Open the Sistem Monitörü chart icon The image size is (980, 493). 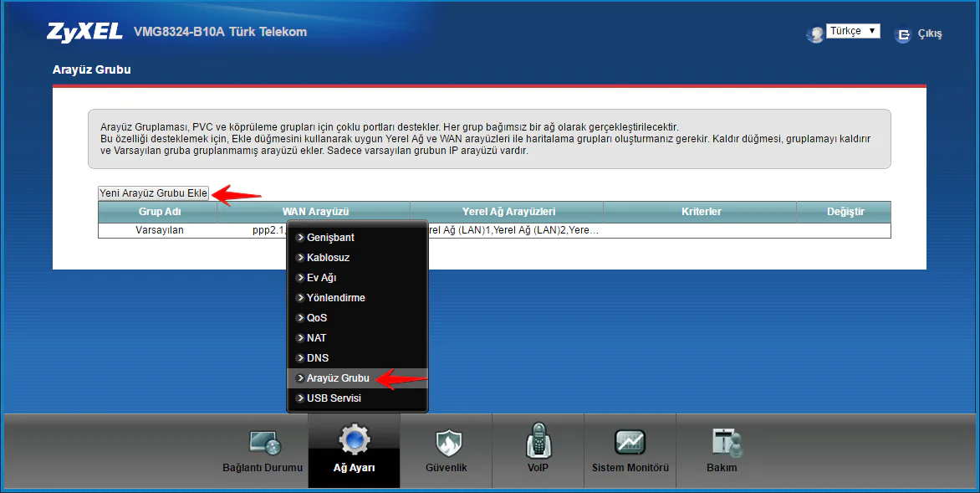[630, 442]
